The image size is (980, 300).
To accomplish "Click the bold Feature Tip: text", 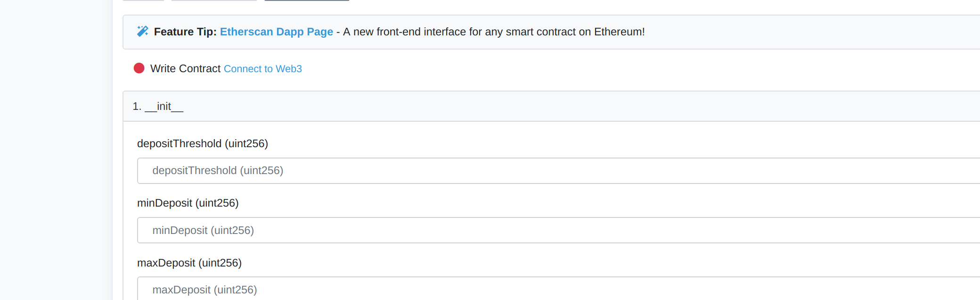I will tap(185, 32).
